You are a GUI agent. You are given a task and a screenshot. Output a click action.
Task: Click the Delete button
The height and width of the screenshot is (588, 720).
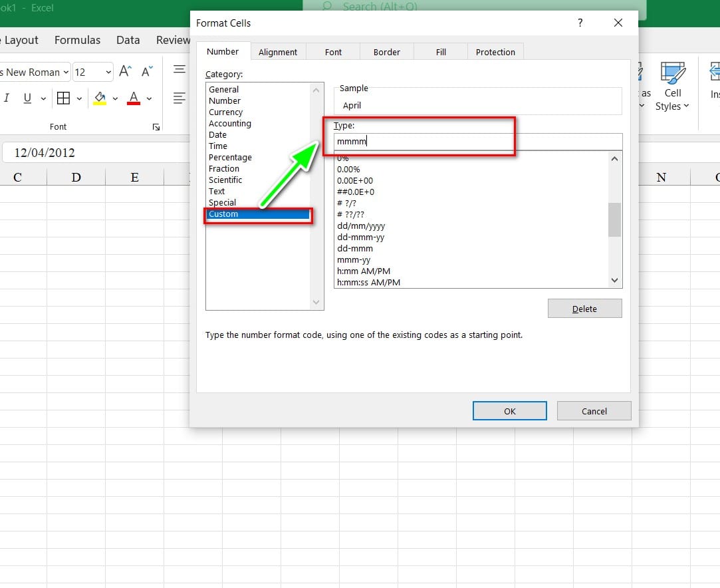pyautogui.click(x=584, y=309)
